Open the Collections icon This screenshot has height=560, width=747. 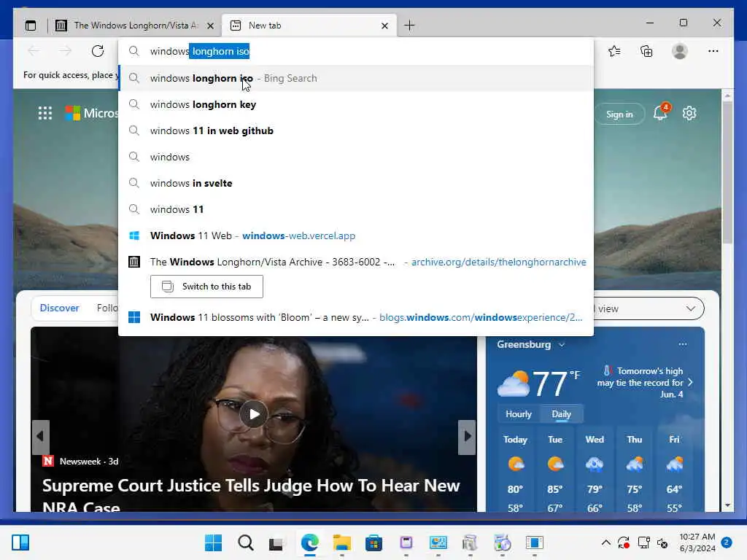coord(646,51)
